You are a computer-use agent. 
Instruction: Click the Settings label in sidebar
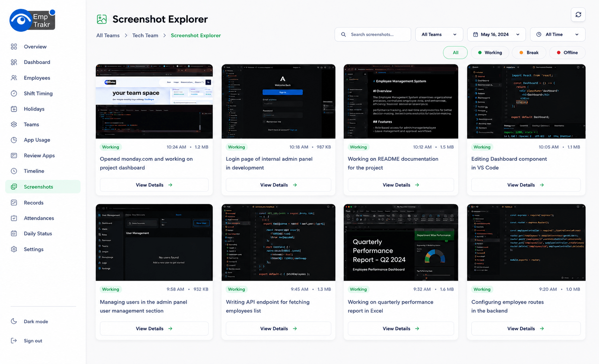point(34,249)
